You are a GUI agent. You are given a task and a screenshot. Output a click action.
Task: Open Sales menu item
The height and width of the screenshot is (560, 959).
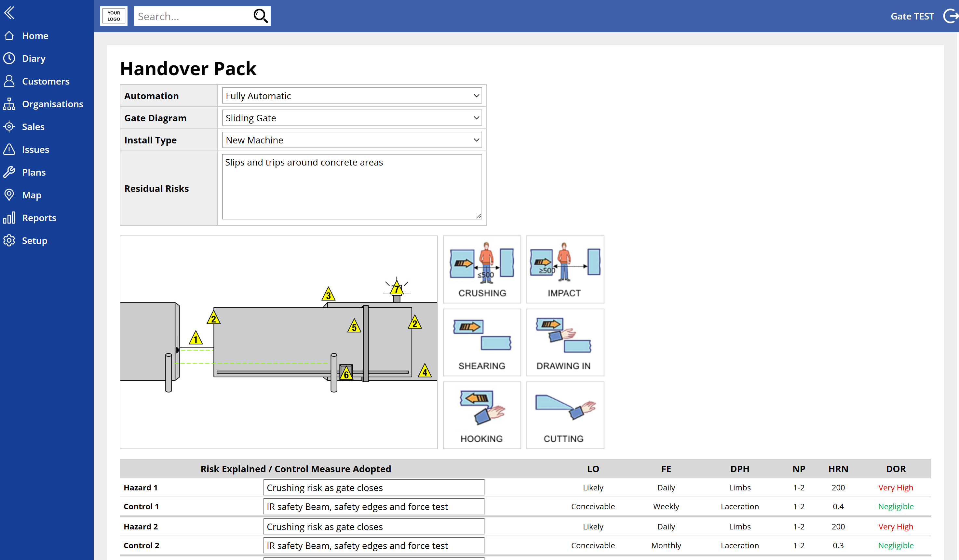[33, 127]
